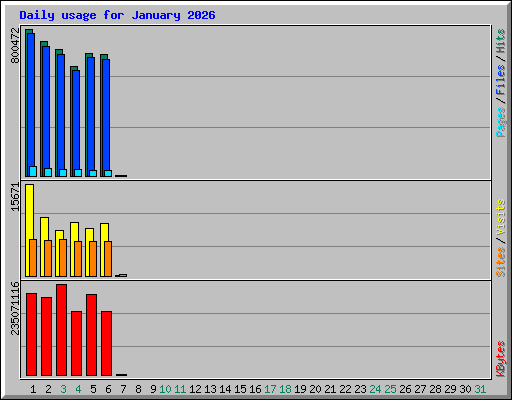
Task: Click the 15671 visits axis value
Action: click(x=15, y=197)
